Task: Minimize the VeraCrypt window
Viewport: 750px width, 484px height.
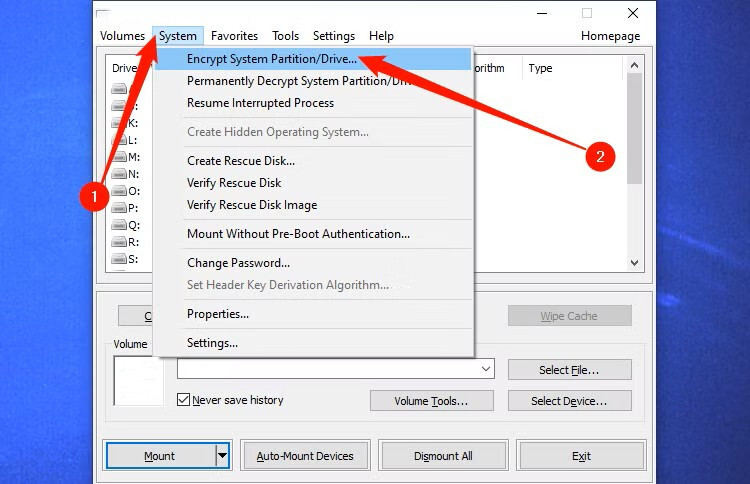Action: coord(541,13)
